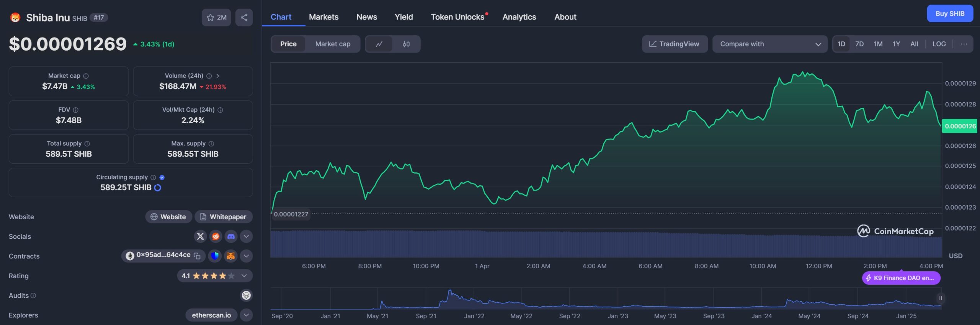This screenshot has height=325, width=980.
Task: Open the audit shield badge icon
Action: 246,295
